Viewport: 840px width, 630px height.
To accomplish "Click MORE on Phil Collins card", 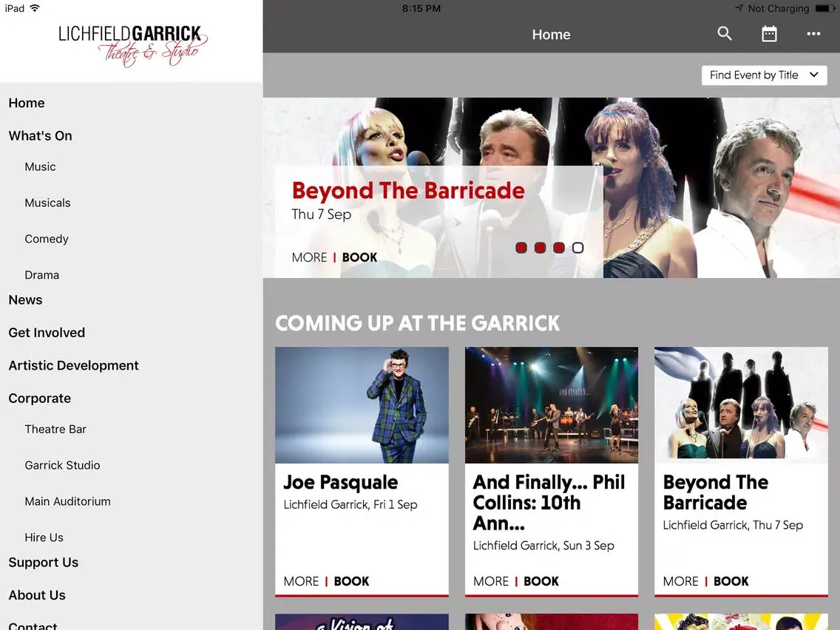I will pyautogui.click(x=491, y=581).
